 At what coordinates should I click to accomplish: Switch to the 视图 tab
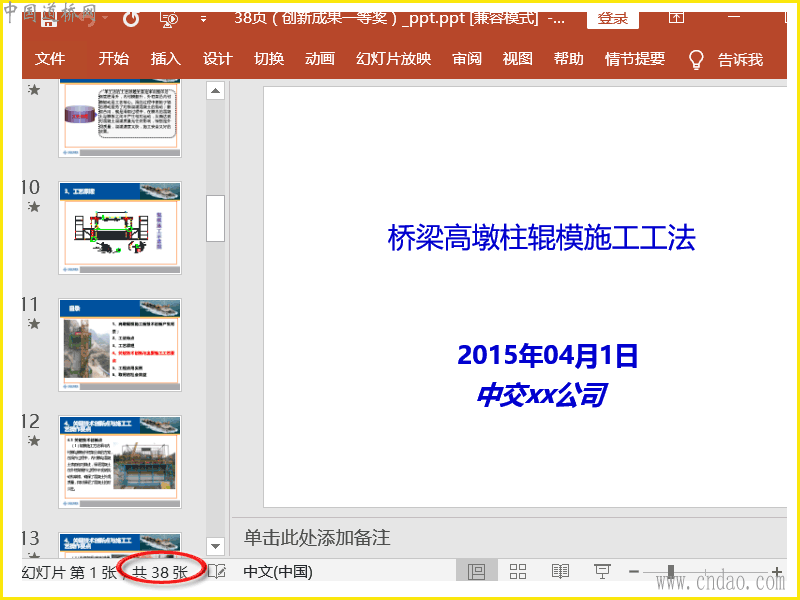(x=517, y=59)
